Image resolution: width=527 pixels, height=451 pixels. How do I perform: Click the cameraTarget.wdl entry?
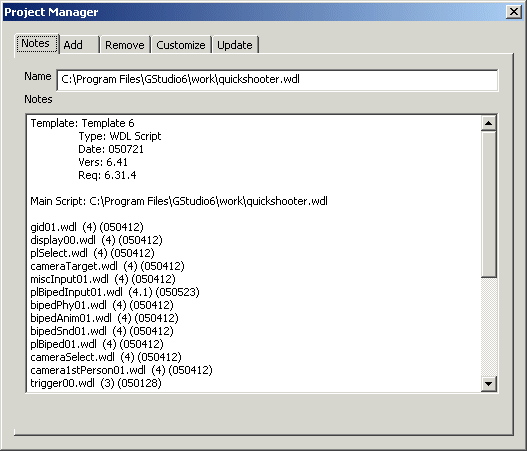(108, 266)
